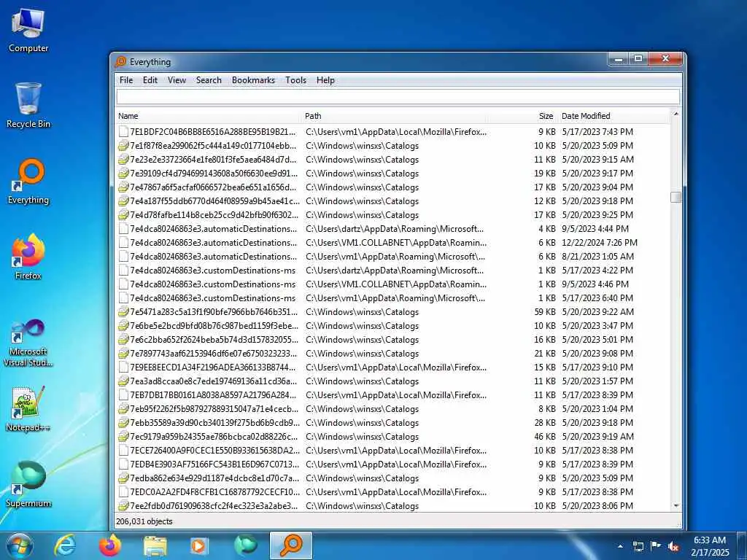Screen dimensions: 747x560
Task: Show hidden system tray icons
Action: click(x=620, y=546)
